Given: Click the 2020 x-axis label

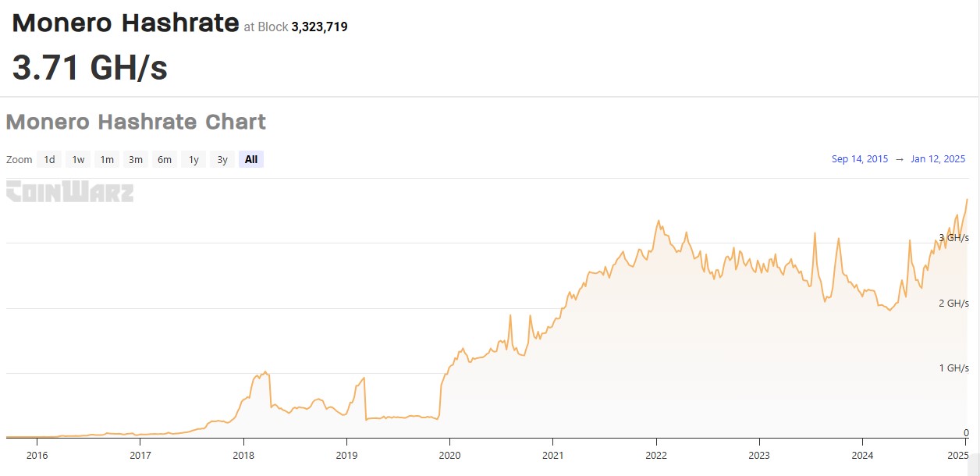Looking at the screenshot, I should coord(449,455).
